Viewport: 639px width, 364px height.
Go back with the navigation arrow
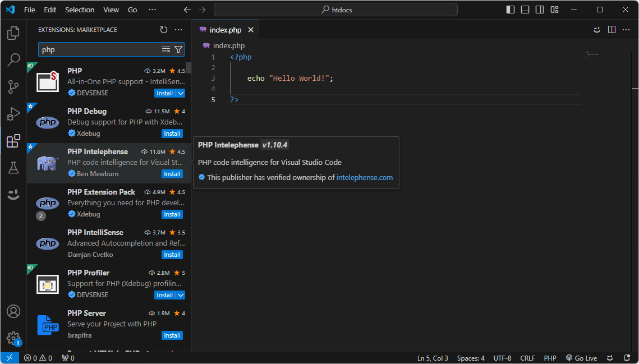click(x=187, y=10)
